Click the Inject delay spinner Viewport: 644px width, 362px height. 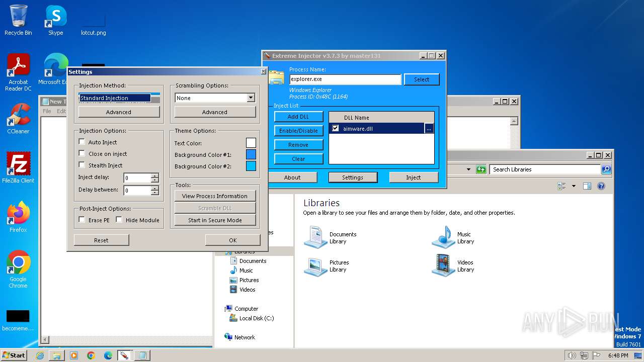click(155, 178)
